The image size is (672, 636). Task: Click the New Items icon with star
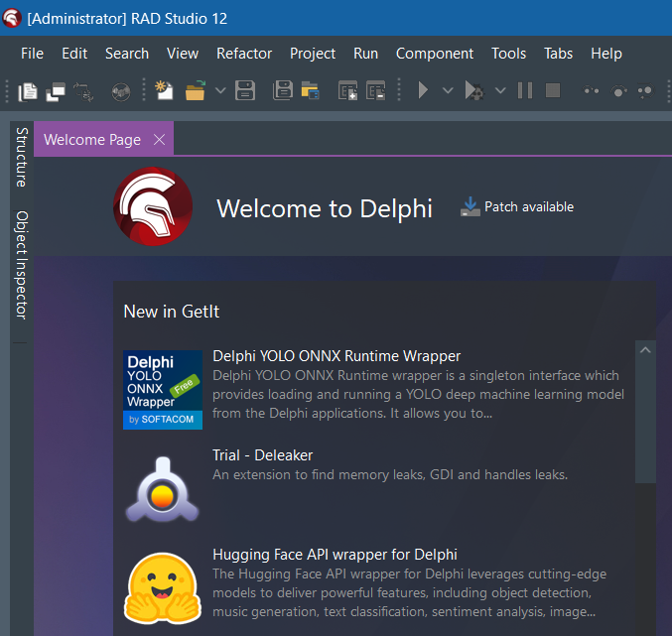point(164,90)
